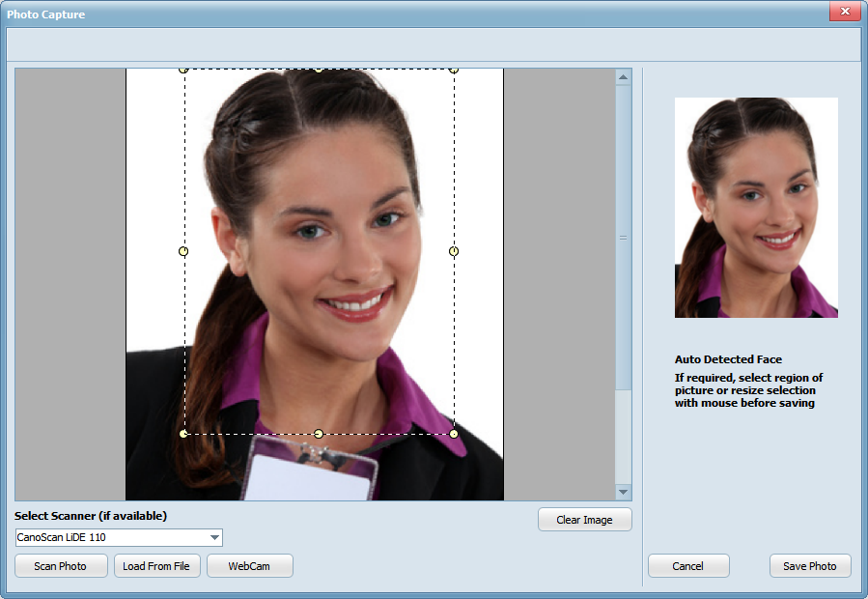Choose Load From File
This screenshot has width=868, height=599.
[x=156, y=566]
